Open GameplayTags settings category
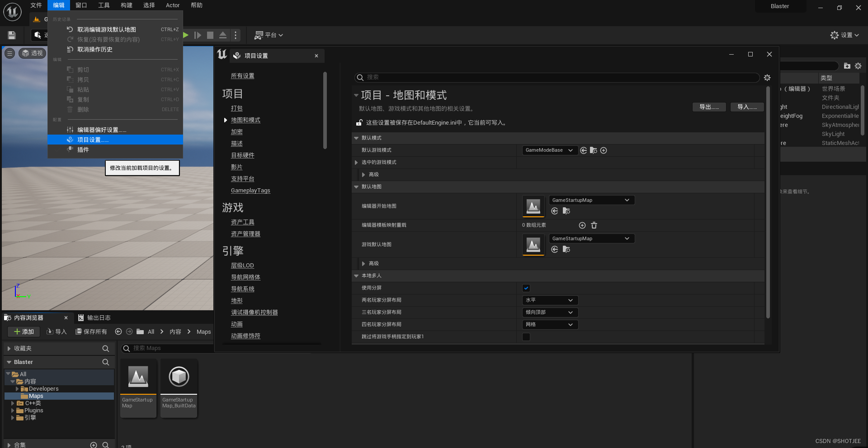Image resolution: width=868 pixels, height=448 pixels. tap(250, 191)
